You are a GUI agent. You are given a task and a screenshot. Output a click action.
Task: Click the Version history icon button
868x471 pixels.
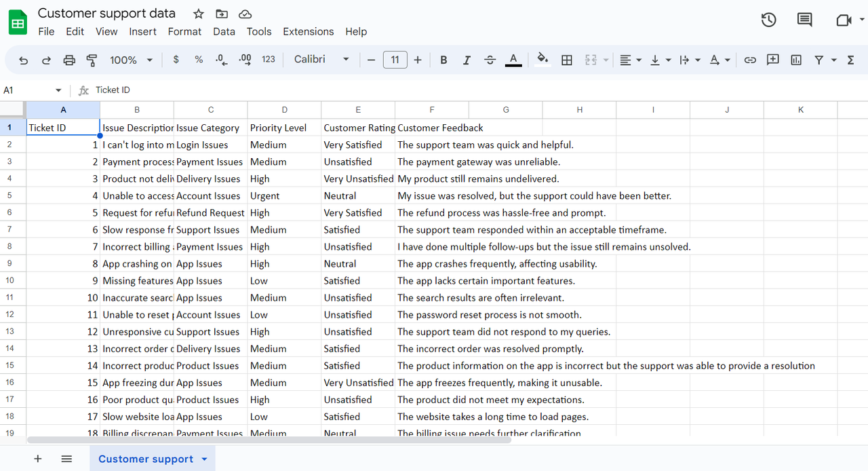[768, 20]
